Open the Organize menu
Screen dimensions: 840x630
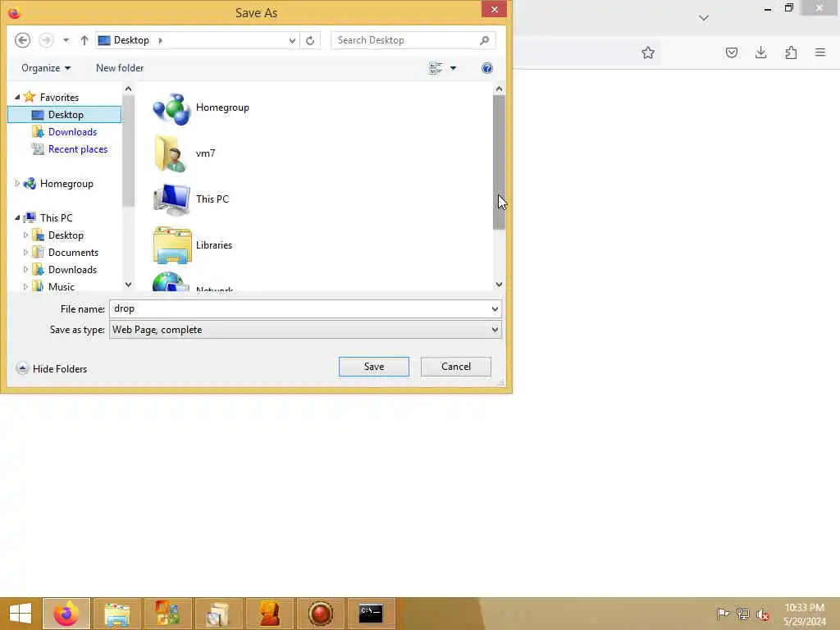pyautogui.click(x=46, y=68)
